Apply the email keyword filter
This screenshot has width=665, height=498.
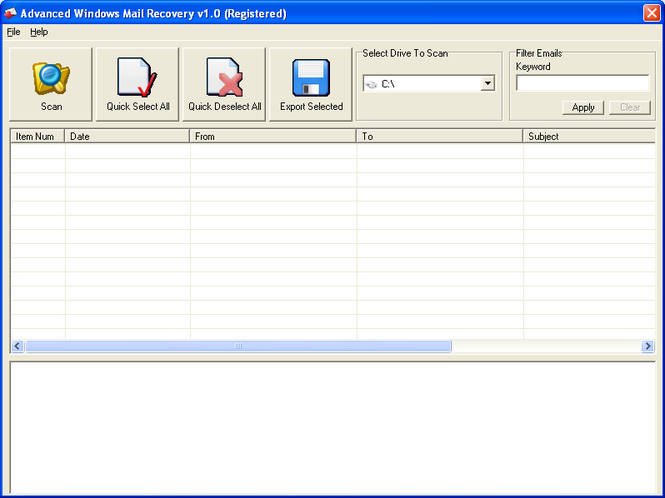583,108
